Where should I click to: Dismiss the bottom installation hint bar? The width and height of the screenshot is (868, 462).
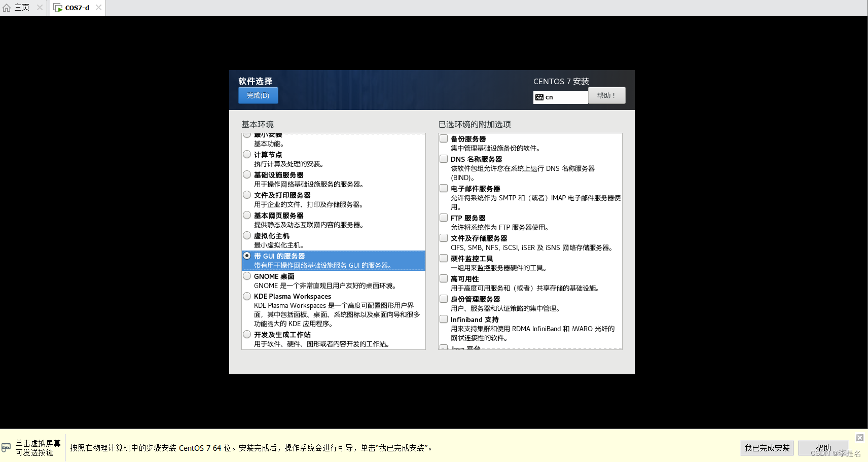click(x=860, y=438)
